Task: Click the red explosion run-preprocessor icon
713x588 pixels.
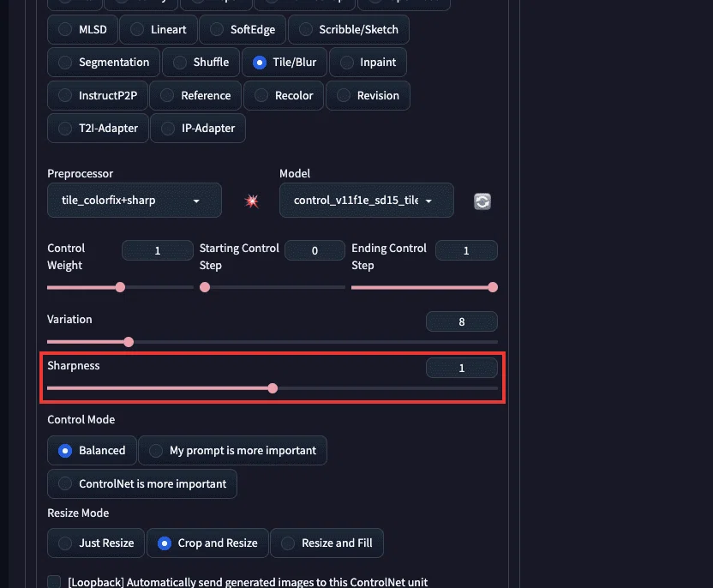Action: [251, 201]
